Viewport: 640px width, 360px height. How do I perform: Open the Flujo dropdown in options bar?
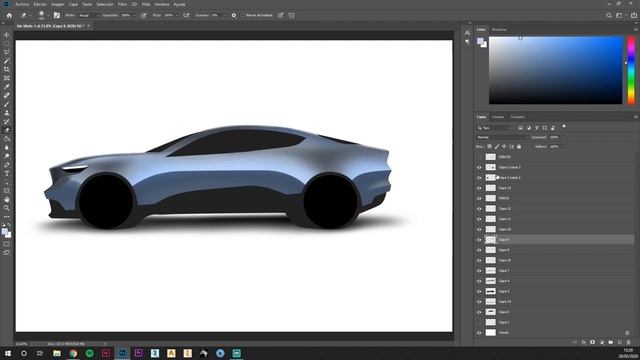[177, 16]
